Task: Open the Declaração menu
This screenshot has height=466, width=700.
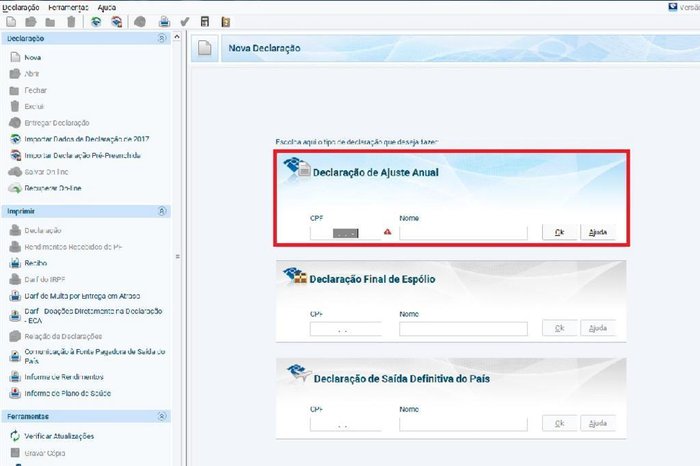Action: (x=21, y=8)
